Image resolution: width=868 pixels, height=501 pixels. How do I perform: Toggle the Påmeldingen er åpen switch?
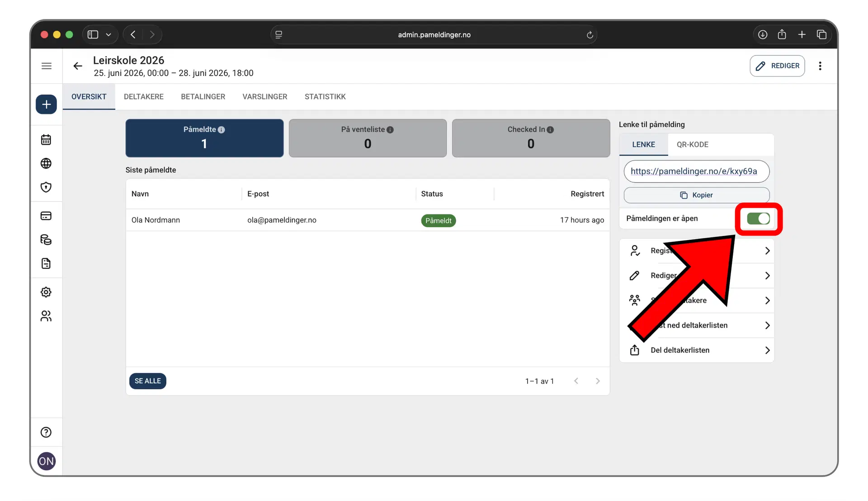click(758, 219)
